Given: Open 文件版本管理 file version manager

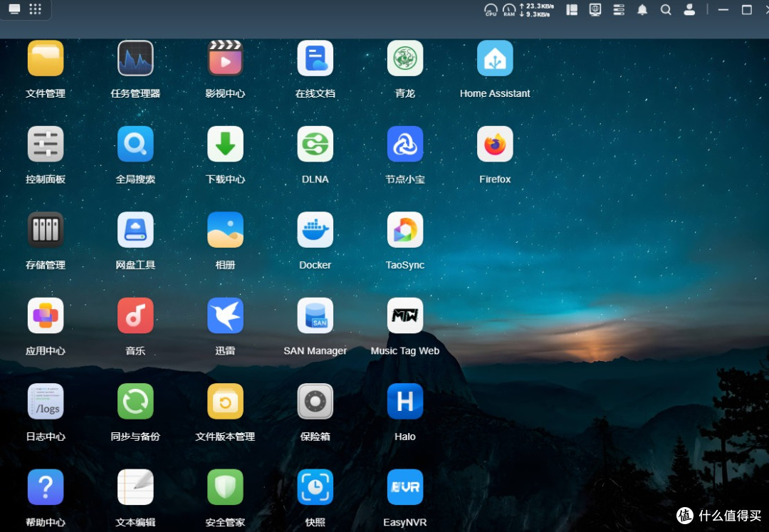Looking at the screenshot, I should 225,402.
